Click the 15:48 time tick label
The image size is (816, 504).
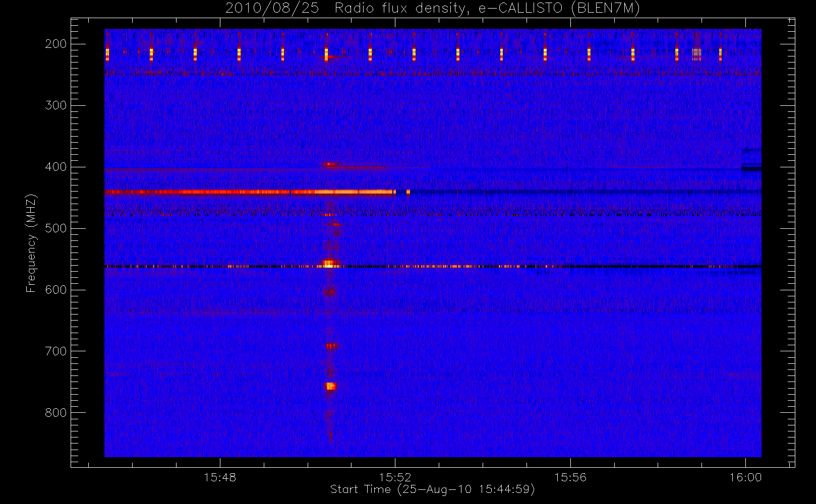click(220, 477)
